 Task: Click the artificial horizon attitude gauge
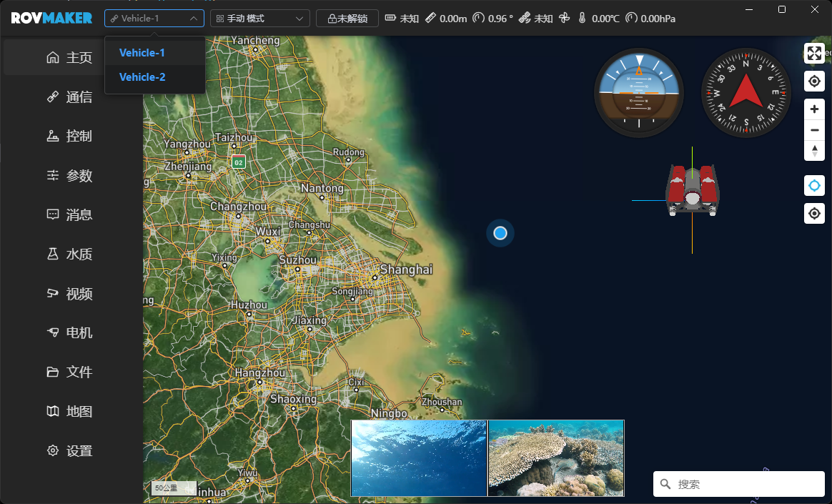(x=638, y=93)
